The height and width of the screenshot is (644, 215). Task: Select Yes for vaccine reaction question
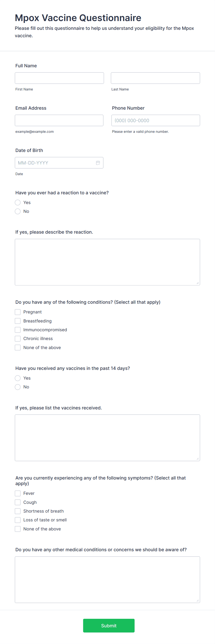point(18,202)
